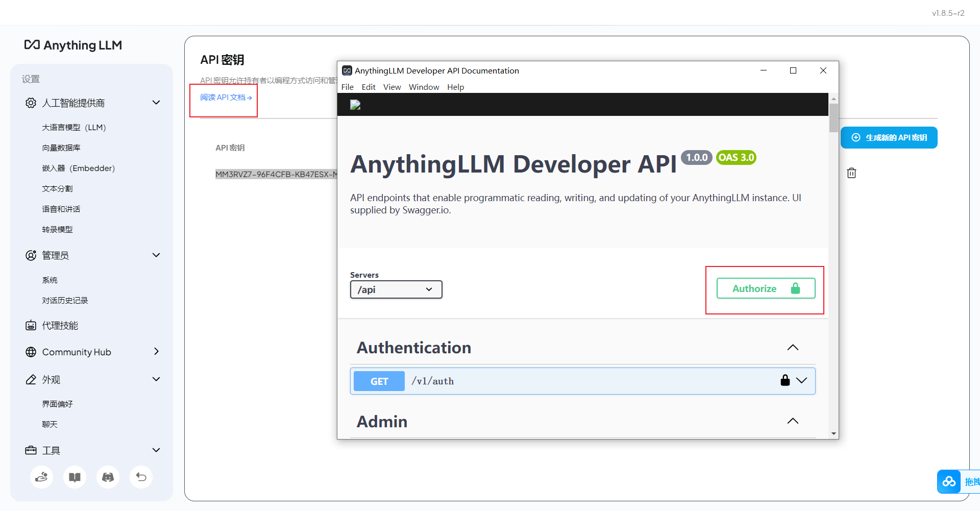This screenshot has width=980, height=511.
Task: Open the Window menu in documentation window
Action: coord(424,87)
